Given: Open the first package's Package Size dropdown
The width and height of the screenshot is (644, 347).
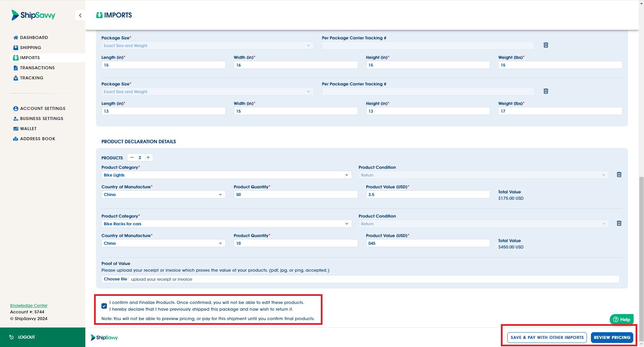Looking at the screenshot, I should click(x=207, y=46).
